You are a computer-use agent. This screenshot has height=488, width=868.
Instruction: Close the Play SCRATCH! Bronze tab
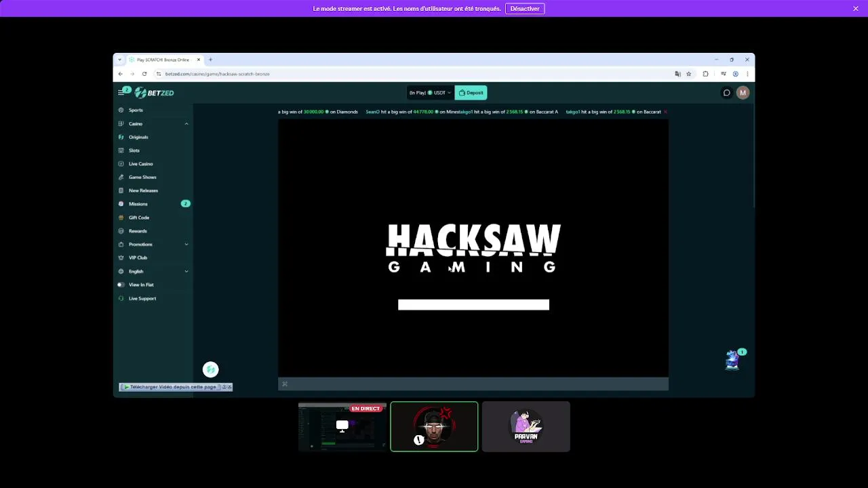pyautogui.click(x=199, y=60)
